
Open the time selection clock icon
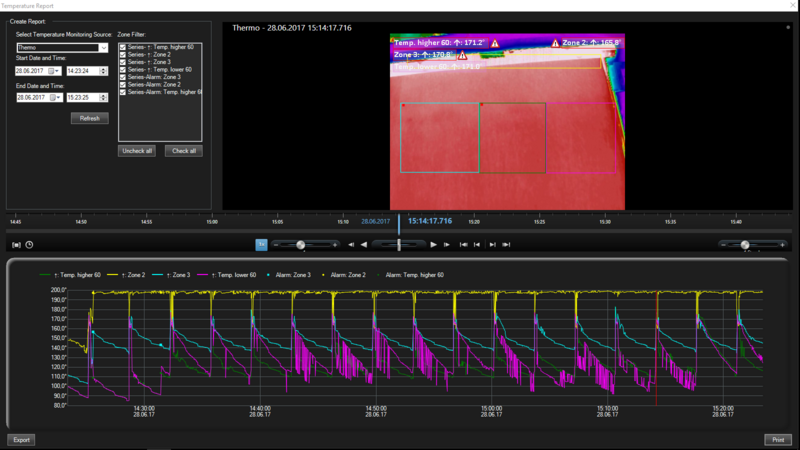pos(29,245)
